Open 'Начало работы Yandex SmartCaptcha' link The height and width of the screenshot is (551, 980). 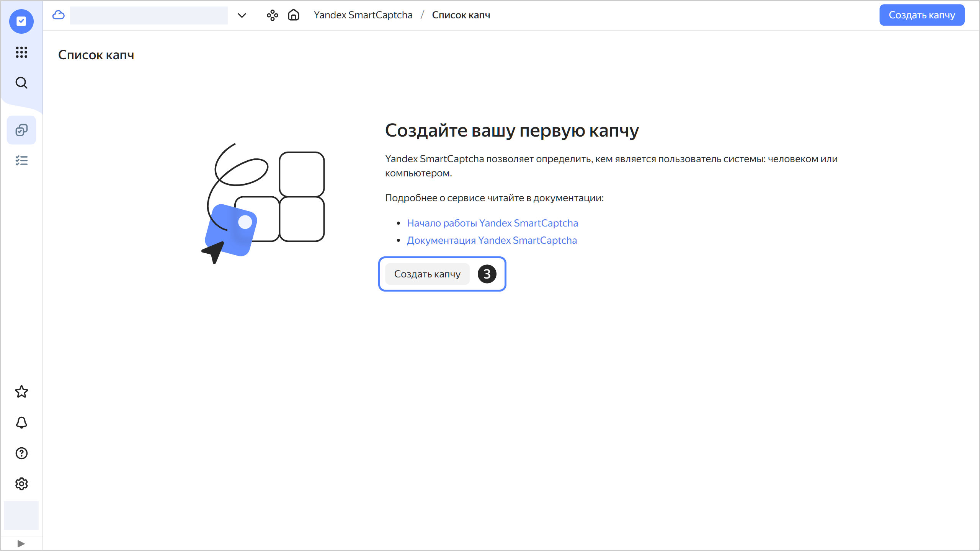point(492,223)
